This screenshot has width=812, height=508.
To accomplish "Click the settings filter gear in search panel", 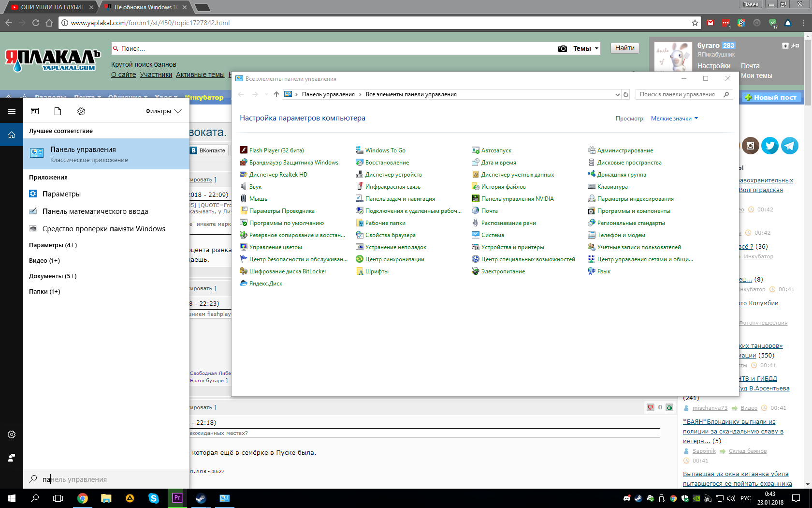I will pyautogui.click(x=81, y=111).
